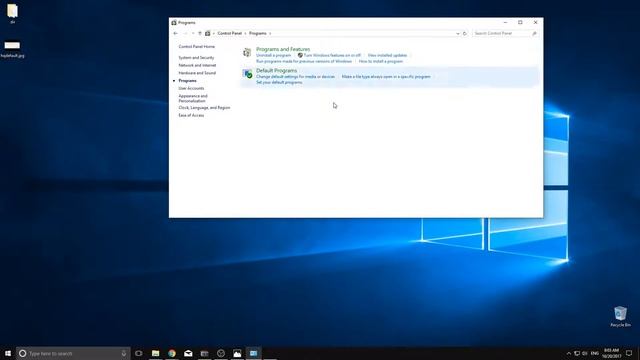Click the Programs and Features heading
The width and height of the screenshot is (640, 360).
click(283, 49)
